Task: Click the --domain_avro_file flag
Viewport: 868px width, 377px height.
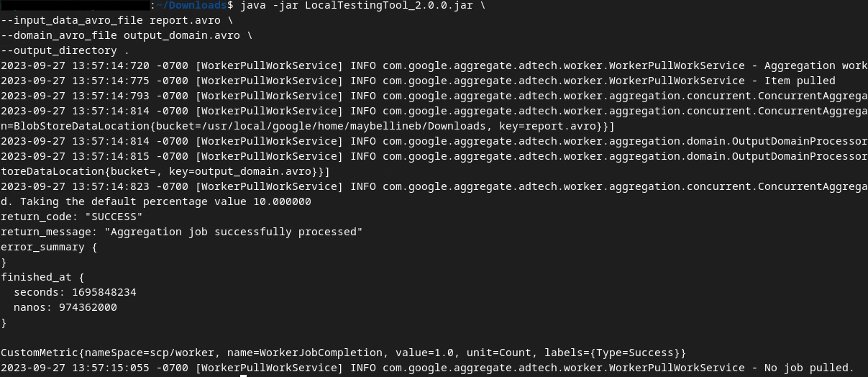Action: [59, 35]
